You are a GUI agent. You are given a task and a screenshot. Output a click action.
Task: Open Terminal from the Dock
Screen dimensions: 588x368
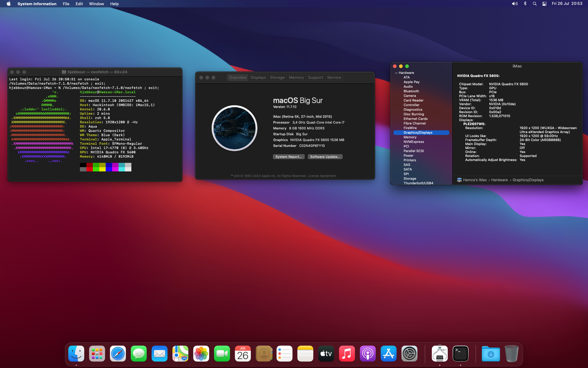pos(461,354)
